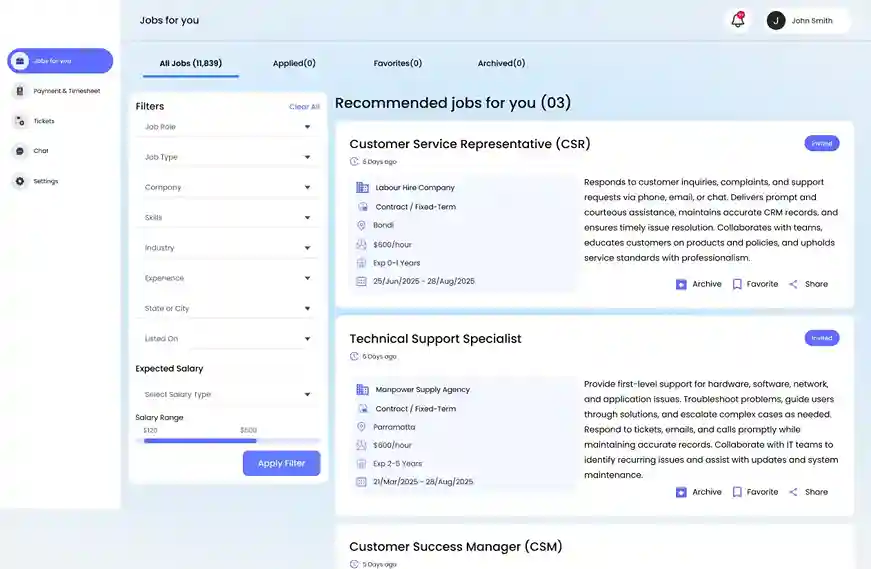The width and height of the screenshot is (871, 569).
Task: Click the Favorite bookmark icon on Technical Support Specialist
Action: click(x=737, y=492)
